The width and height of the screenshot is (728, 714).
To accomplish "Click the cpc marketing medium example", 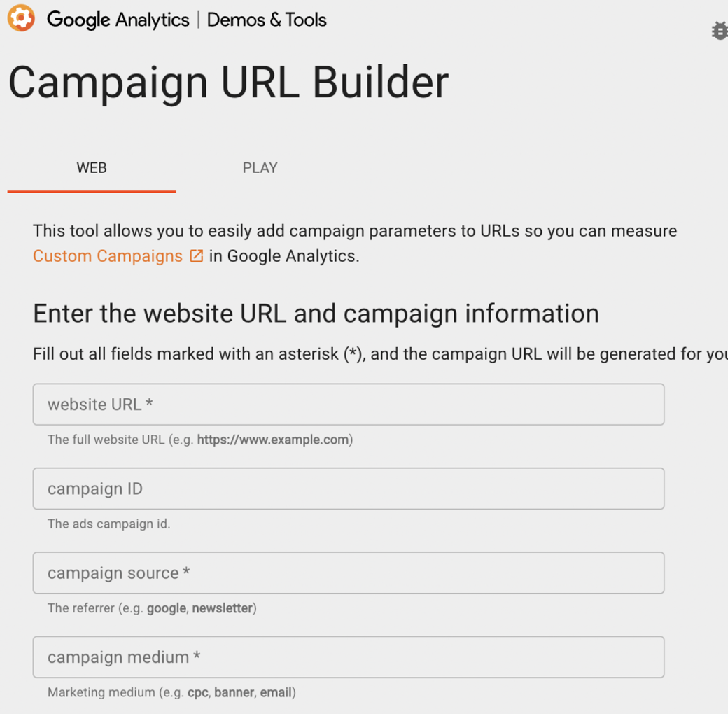I will point(198,692).
